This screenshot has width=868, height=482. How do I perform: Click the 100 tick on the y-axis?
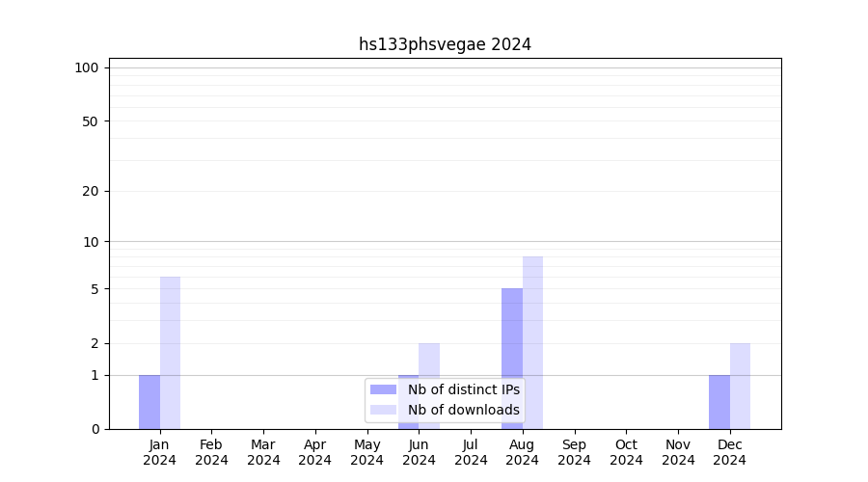tap(87, 67)
